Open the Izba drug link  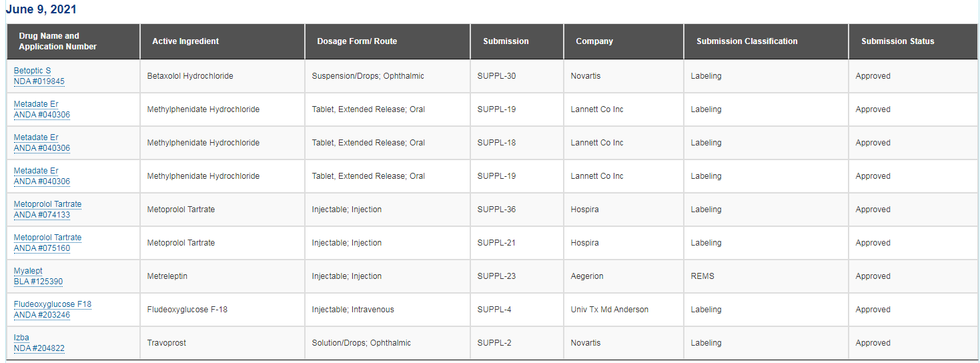(x=21, y=338)
